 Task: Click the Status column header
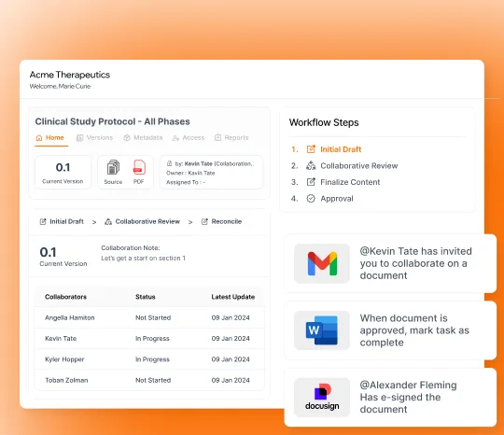[x=146, y=297]
